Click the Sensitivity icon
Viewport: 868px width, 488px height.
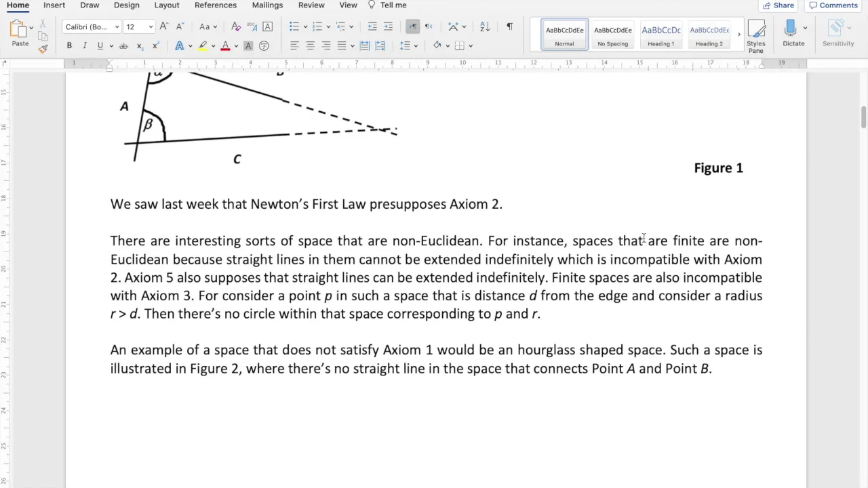(838, 34)
